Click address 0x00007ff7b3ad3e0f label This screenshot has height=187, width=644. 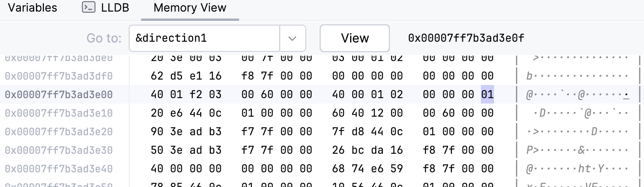click(x=466, y=38)
